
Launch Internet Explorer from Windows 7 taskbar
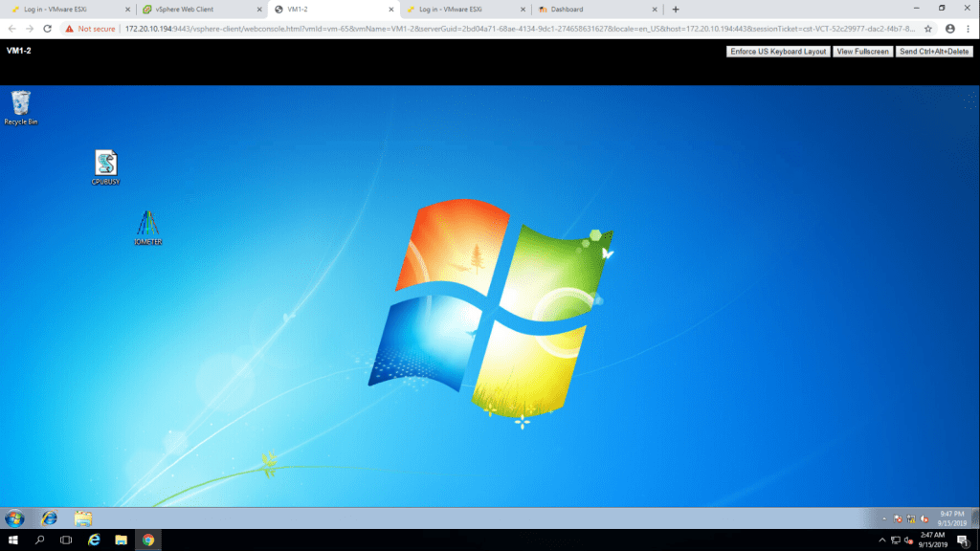coord(49,518)
